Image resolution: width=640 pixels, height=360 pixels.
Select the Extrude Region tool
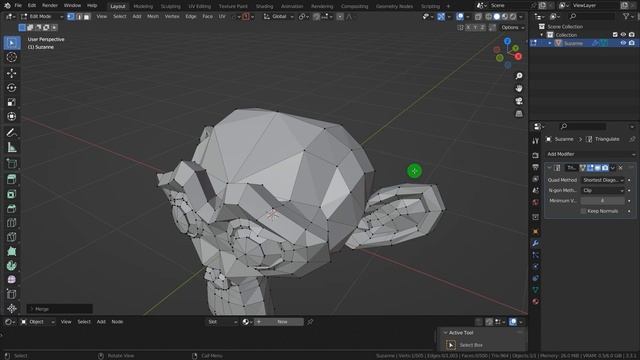click(x=12, y=180)
